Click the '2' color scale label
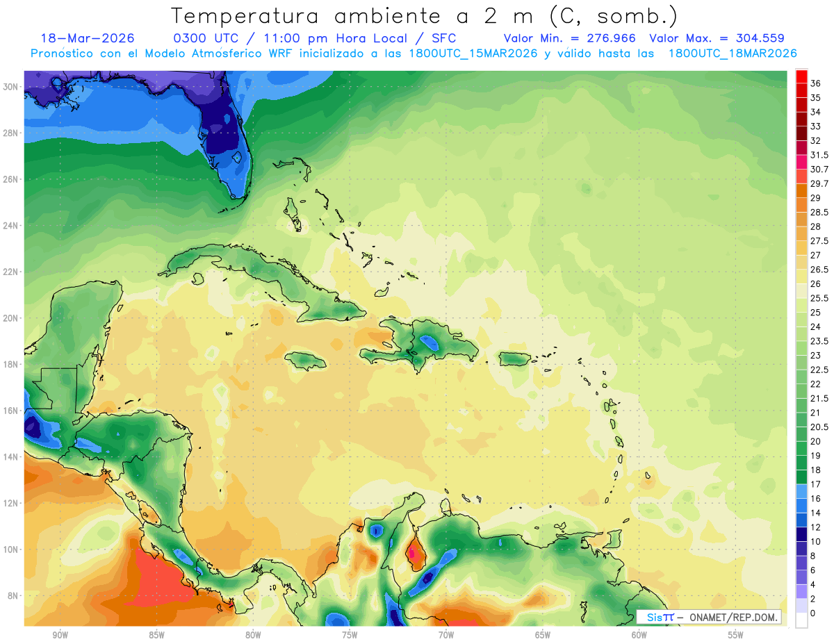834x644 pixels. coord(813,599)
